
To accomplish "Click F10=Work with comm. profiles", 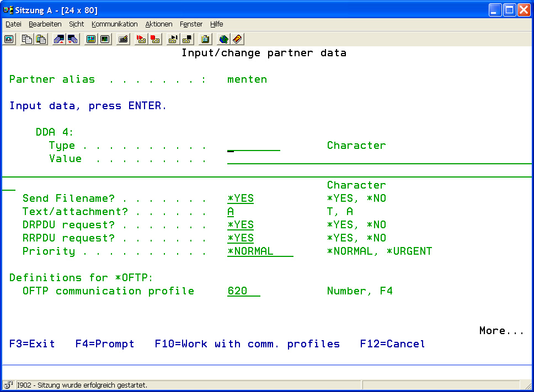I will pyautogui.click(x=247, y=344).
